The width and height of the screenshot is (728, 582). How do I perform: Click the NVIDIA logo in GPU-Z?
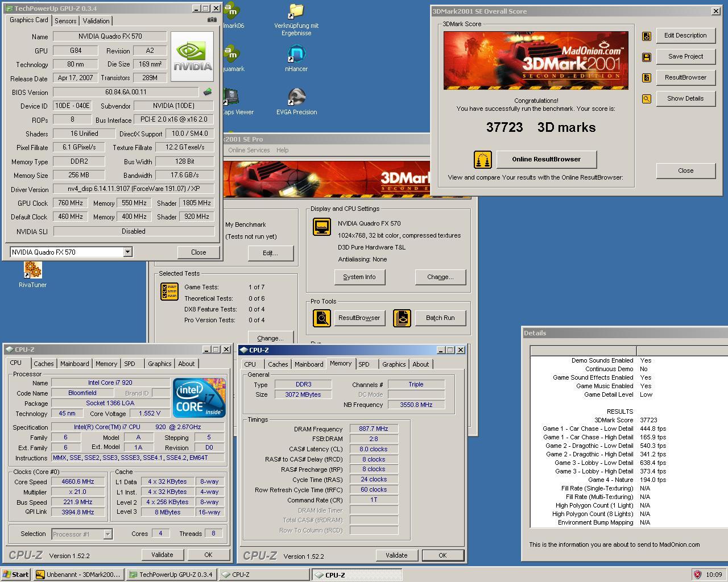193,57
